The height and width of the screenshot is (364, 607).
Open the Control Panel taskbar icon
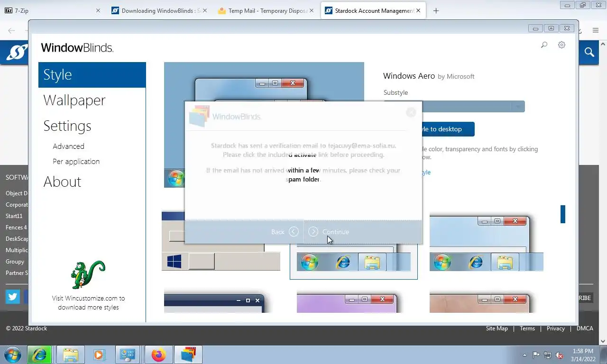click(x=128, y=355)
